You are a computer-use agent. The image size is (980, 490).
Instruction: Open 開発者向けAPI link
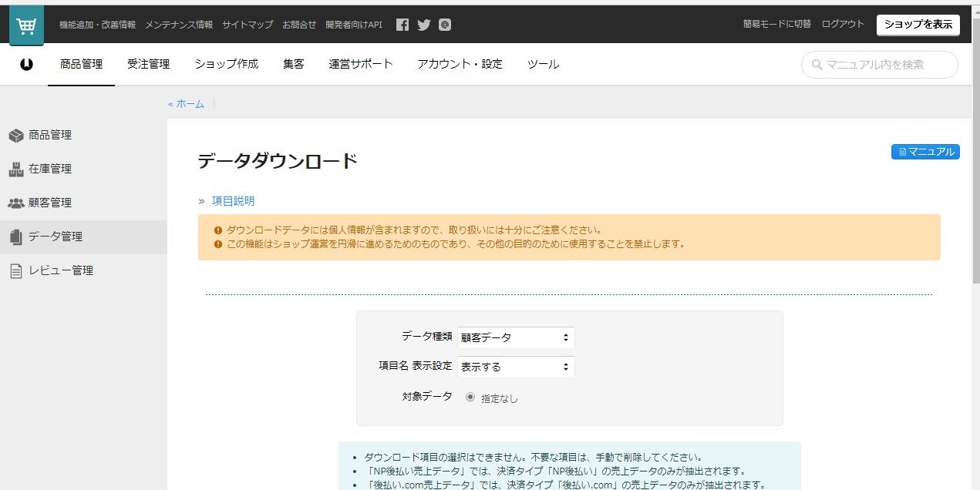354,25
